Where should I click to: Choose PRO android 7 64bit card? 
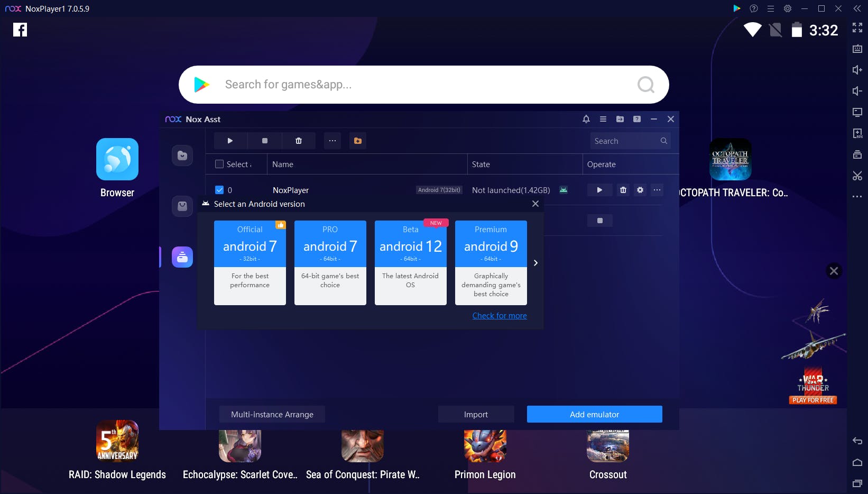pyautogui.click(x=330, y=263)
